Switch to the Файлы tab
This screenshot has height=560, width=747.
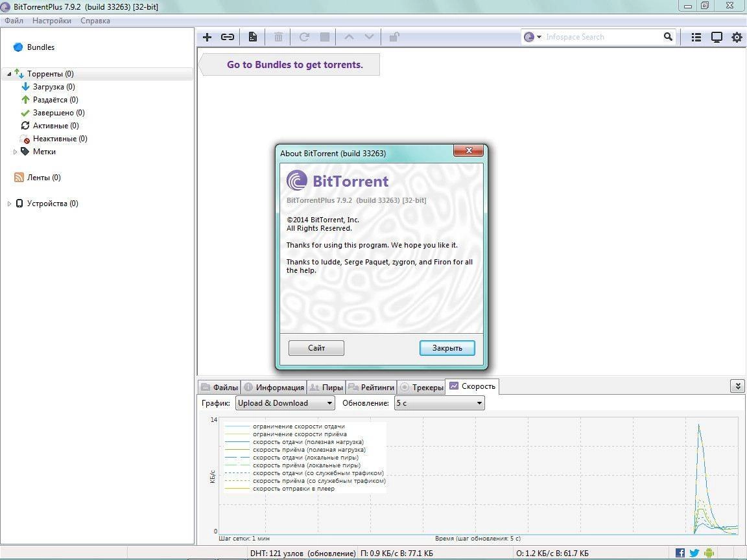coord(220,387)
